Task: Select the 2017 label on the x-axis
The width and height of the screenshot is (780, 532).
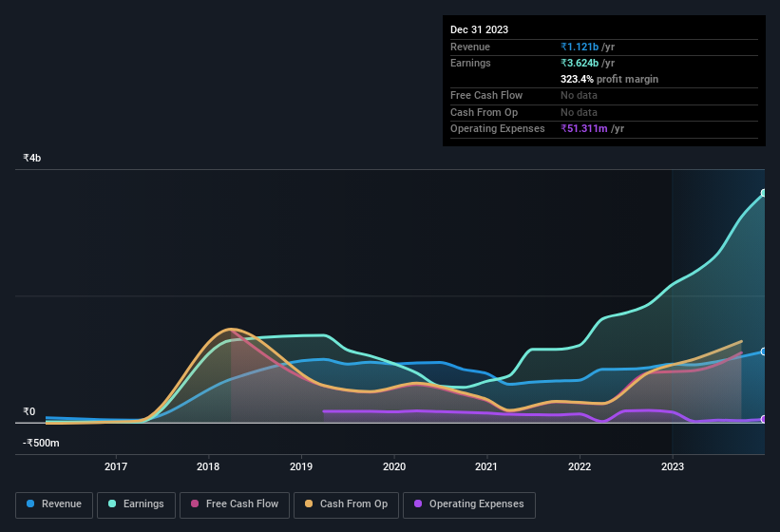Action: tap(116, 466)
